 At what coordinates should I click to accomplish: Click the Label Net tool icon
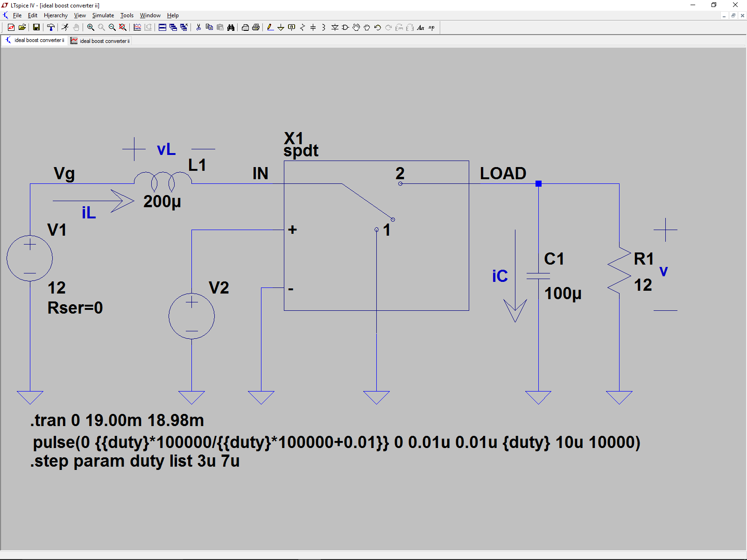click(292, 28)
